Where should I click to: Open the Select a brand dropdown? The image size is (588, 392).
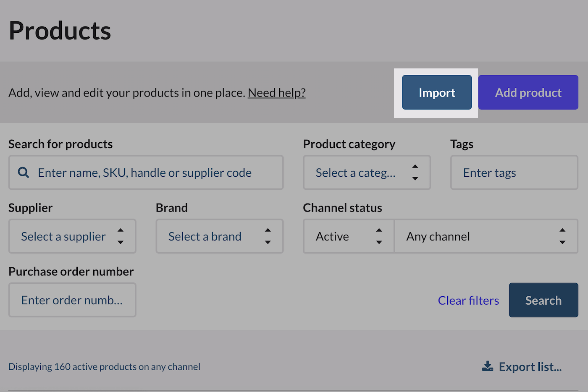tap(219, 236)
